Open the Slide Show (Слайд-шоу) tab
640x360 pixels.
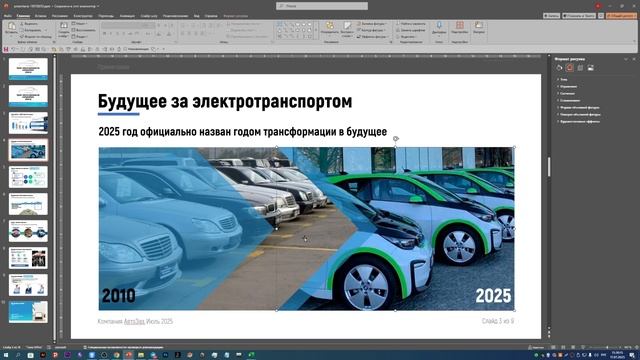point(149,16)
